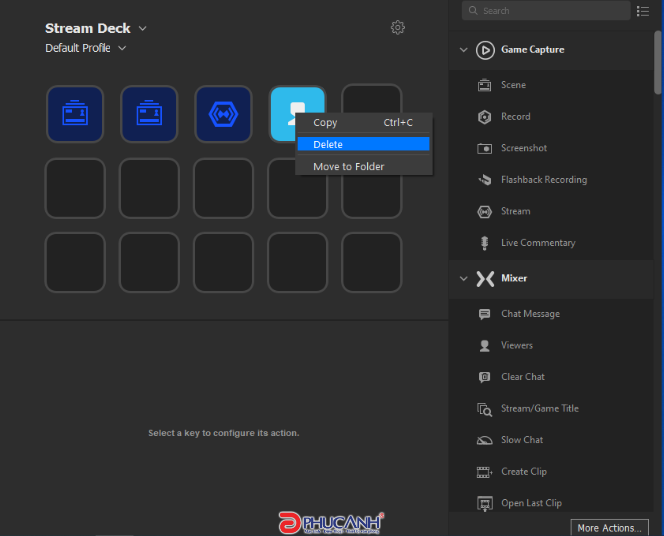This screenshot has width=664, height=536.
Task: Select the second Scene key in grid
Action: (x=149, y=114)
